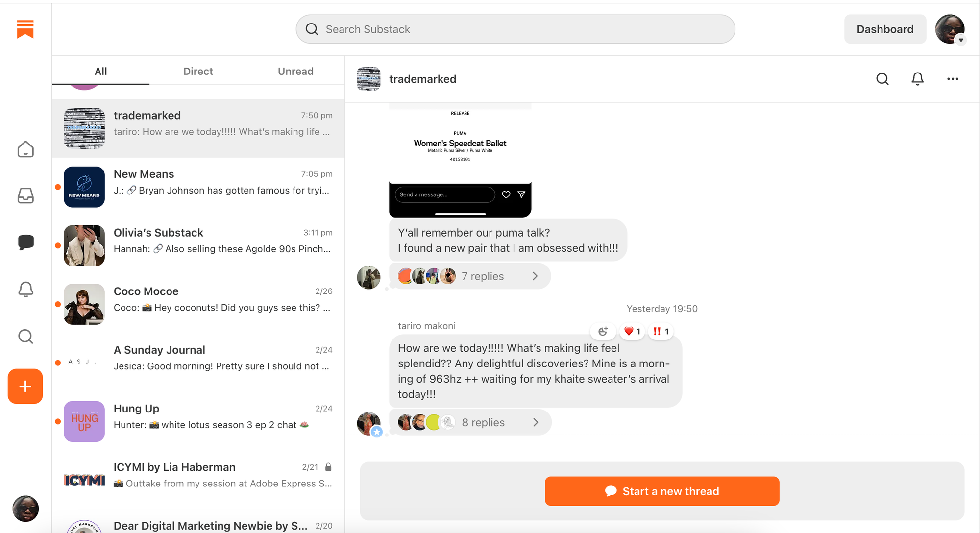Select the Chat bubble sidebar icon
This screenshot has height=533, width=980.
25,242
